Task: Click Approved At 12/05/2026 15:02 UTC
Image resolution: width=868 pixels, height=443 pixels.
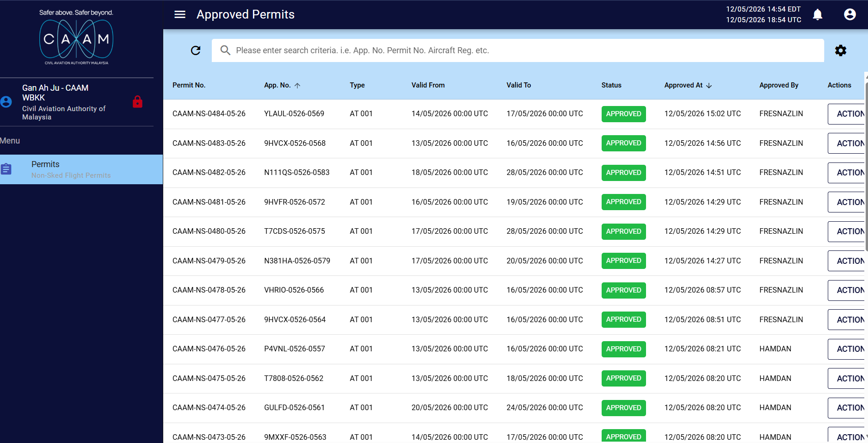Action: (x=702, y=113)
